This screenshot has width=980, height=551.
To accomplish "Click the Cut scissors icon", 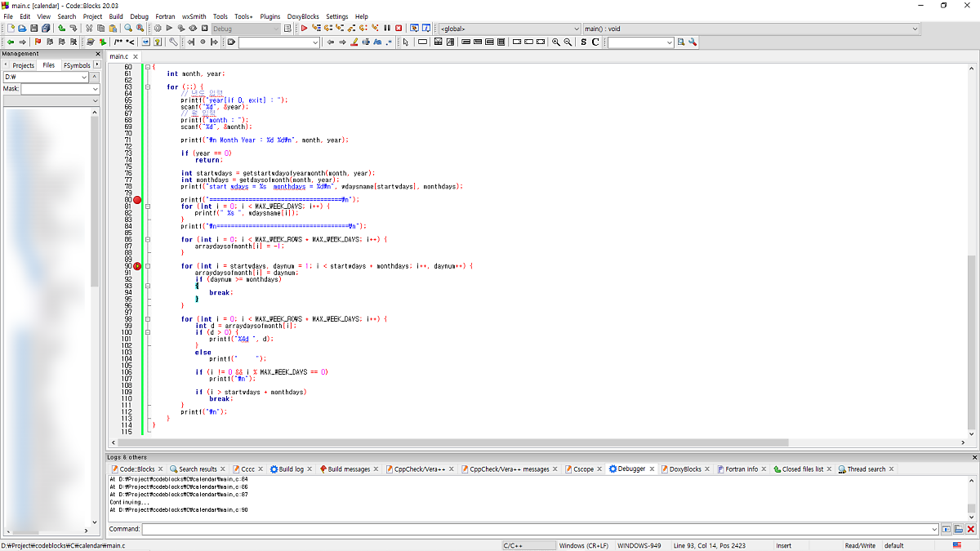I will click(x=89, y=29).
